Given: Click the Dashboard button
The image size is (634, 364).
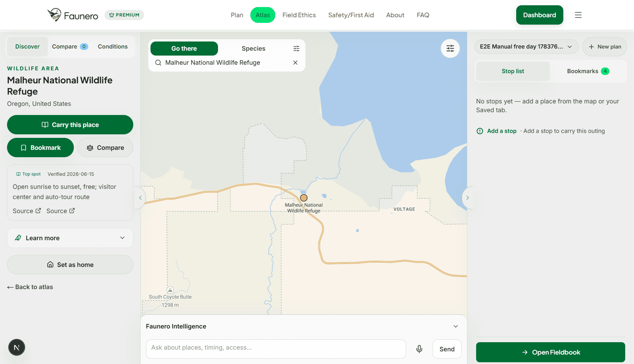Looking at the screenshot, I should pos(539,15).
